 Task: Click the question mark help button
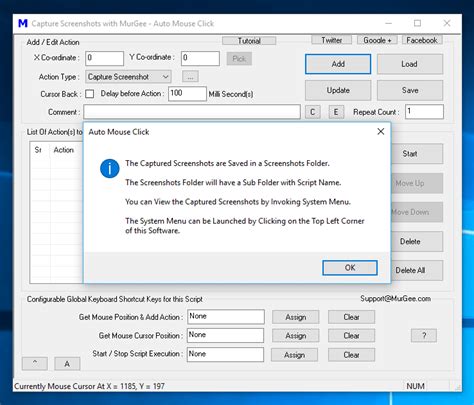[x=424, y=335]
